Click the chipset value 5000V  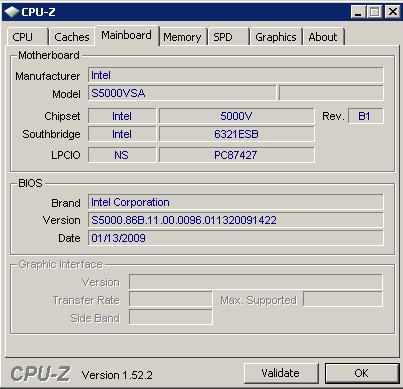tap(236, 116)
